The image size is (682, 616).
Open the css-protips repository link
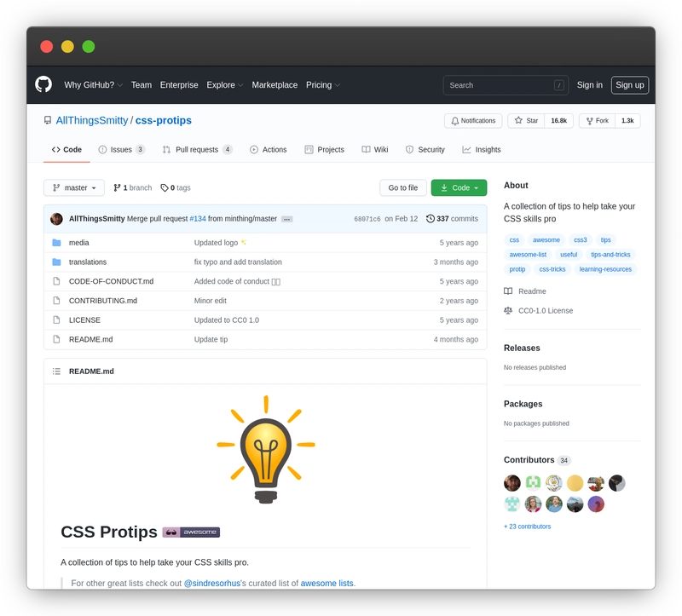164,120
